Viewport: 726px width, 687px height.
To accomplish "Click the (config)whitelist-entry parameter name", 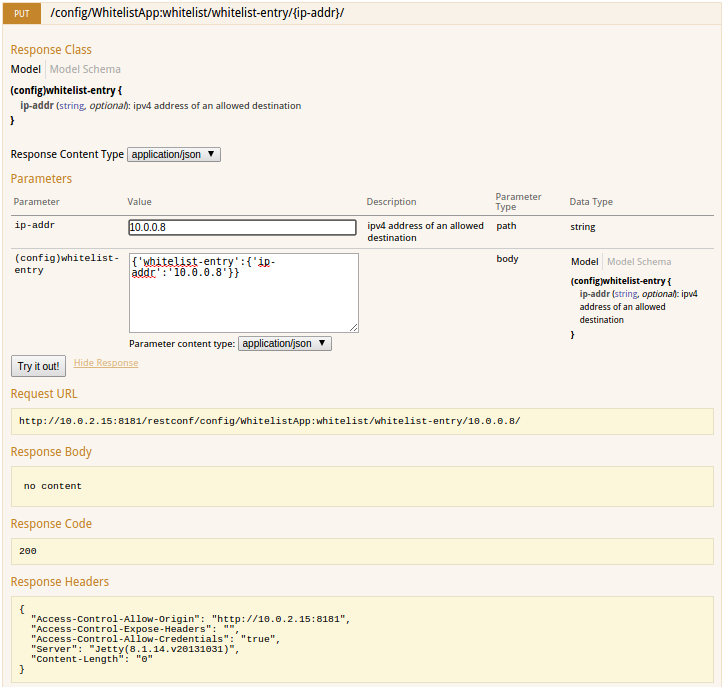I will 67,264.
